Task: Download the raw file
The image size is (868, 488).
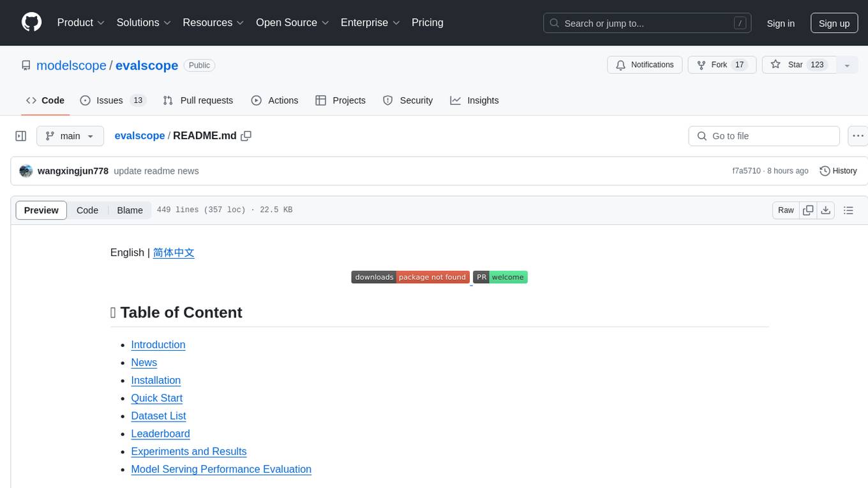Action: click(826, 210)
